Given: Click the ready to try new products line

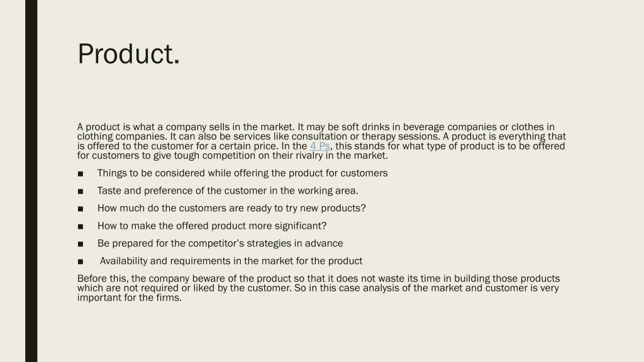Looking at the screenshot, I should point(231,209).
